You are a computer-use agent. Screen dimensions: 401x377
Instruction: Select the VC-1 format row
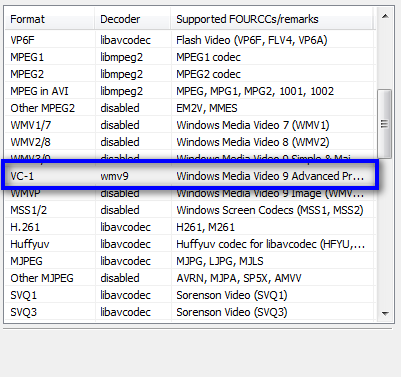[190, 176]
